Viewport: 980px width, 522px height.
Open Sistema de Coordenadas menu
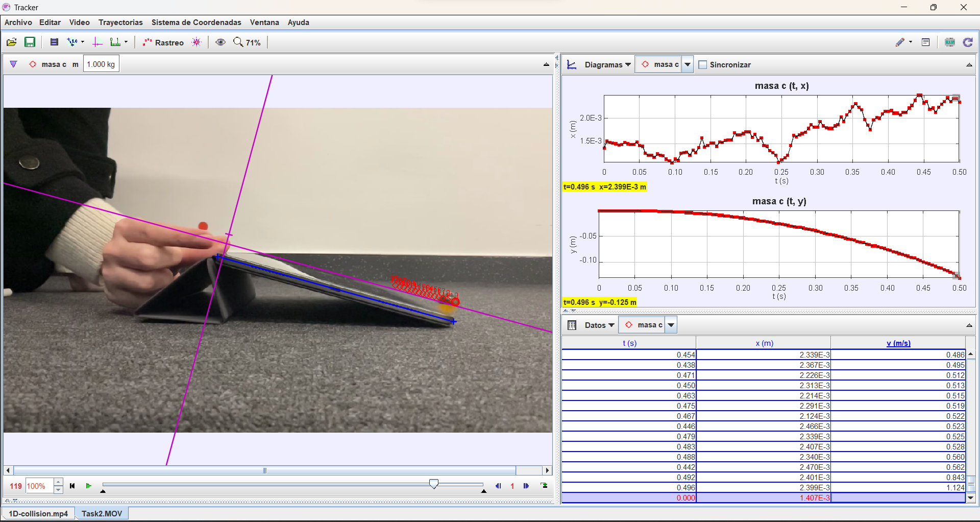[197, 22]
